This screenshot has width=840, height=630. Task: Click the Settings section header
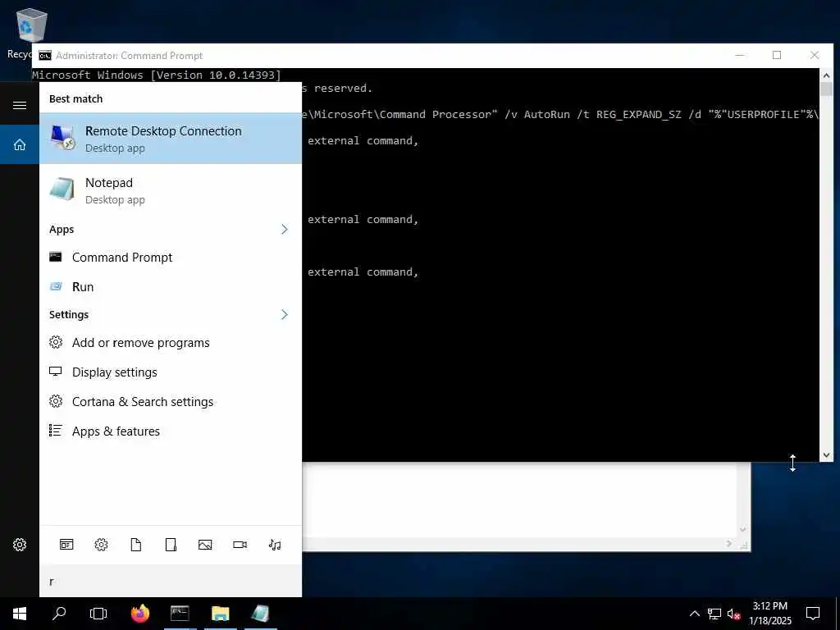tap(69, 314)
